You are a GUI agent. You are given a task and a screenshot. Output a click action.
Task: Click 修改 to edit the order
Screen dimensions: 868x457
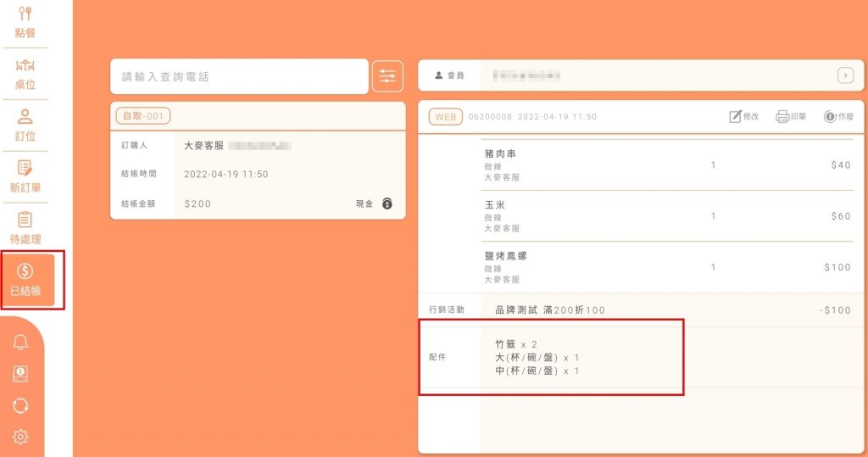click(743, 117)
